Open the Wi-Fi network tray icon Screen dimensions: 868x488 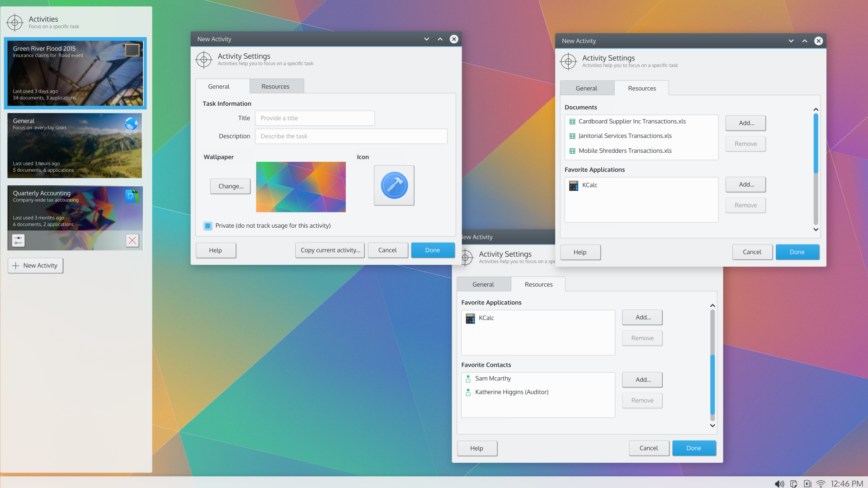(x=821, y=483)
